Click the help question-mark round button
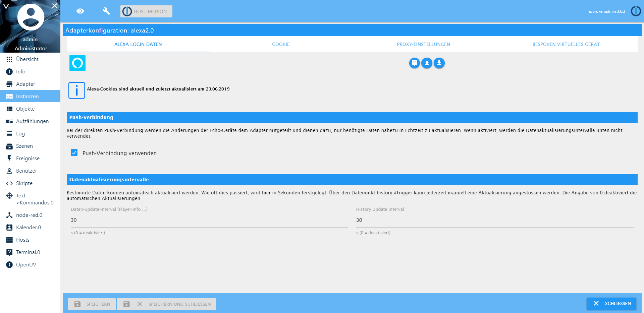 pos(415,63)
